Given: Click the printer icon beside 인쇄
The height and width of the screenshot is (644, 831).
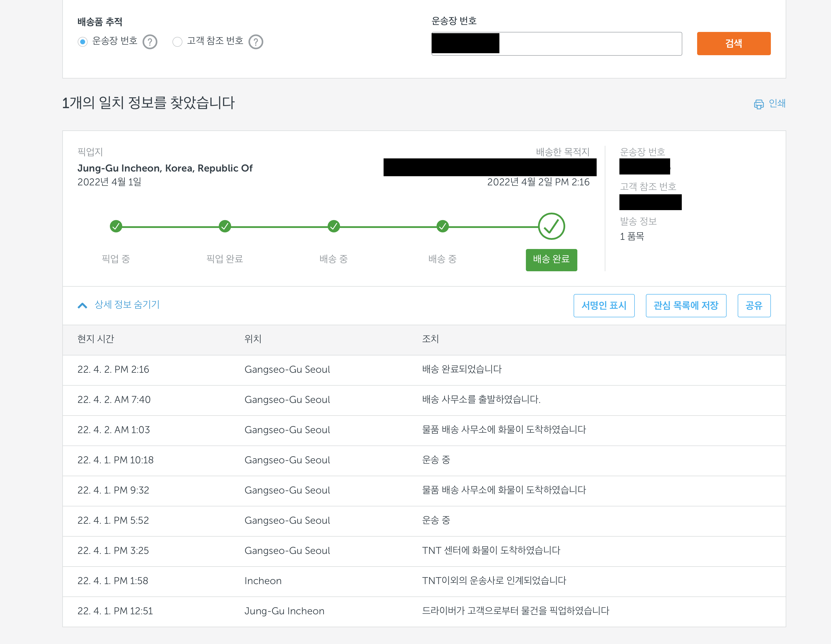Looking at the screenshot, I should pyautogui.click(x=759, y=104).
